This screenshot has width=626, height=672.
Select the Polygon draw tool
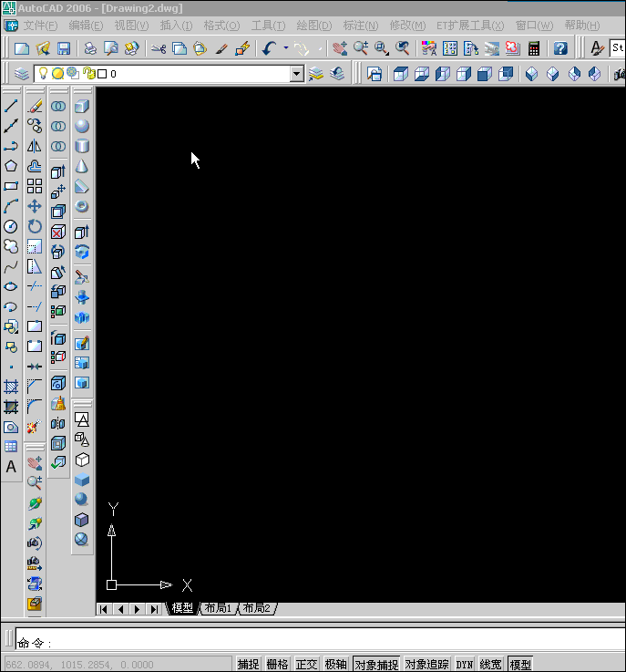[x=11, y=166]
